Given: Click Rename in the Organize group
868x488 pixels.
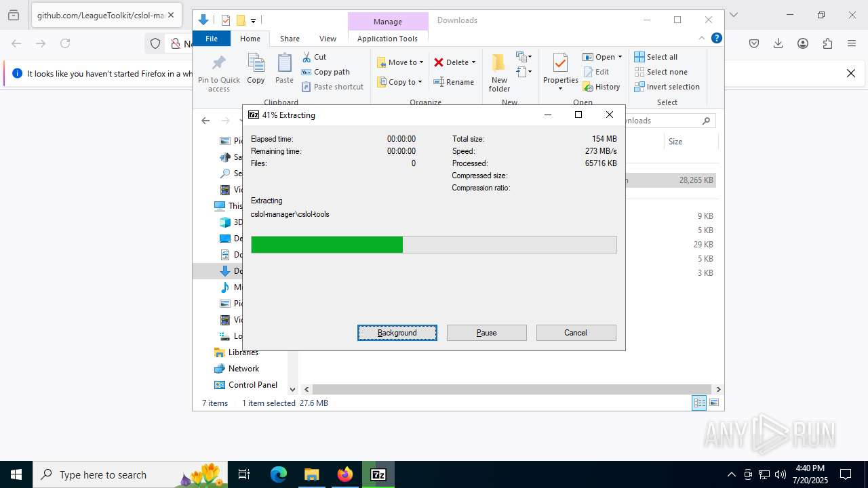Looking at the screenshot, I should pyautogui.click(x=454, y=82).
